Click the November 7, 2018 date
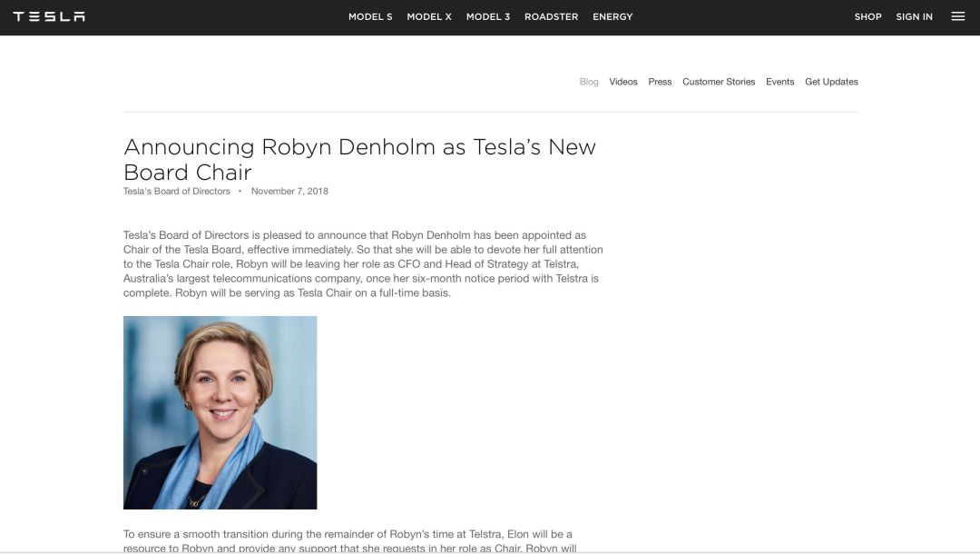 289,192
